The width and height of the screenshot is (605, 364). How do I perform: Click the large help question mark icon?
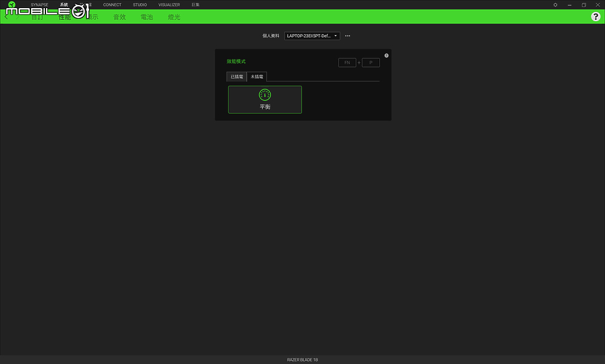pos(596,17)
